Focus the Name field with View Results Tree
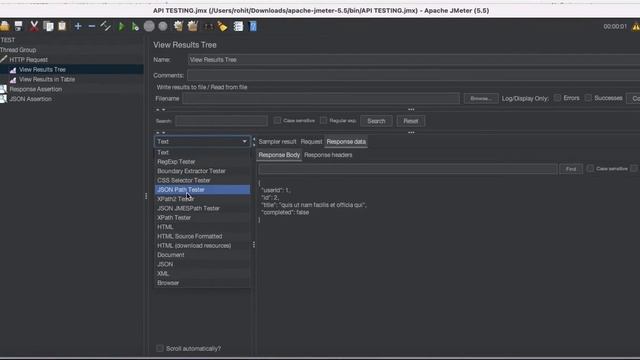Image resolution: width=640 pixels, height=360 pixels. (413, 60)
